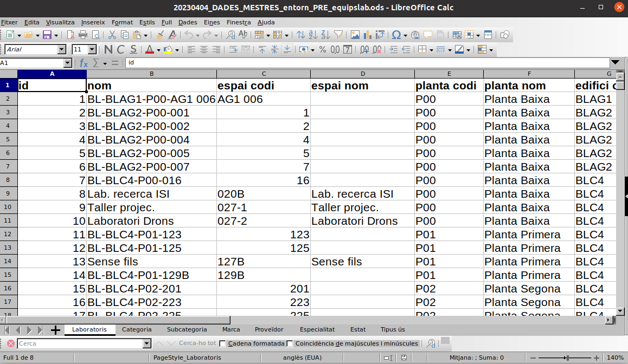
Task: Adjust the zoom slider in status bar
Action: coord(567,357)
